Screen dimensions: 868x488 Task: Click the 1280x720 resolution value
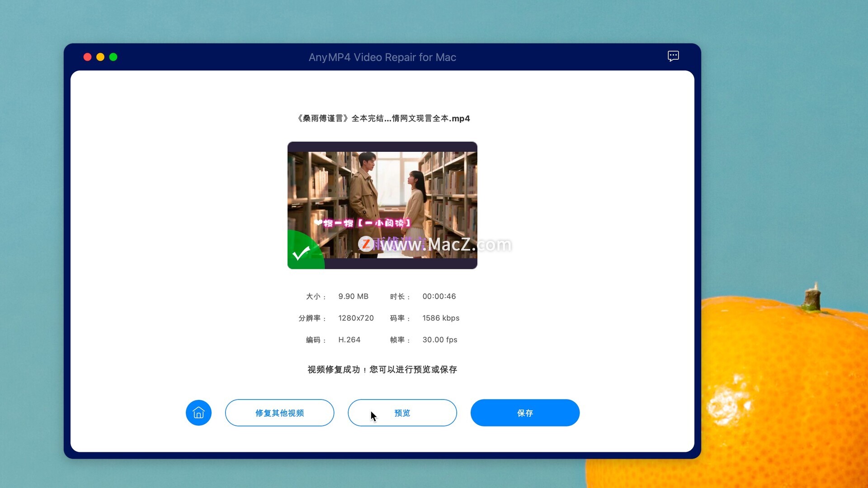(x=356, y=318)
